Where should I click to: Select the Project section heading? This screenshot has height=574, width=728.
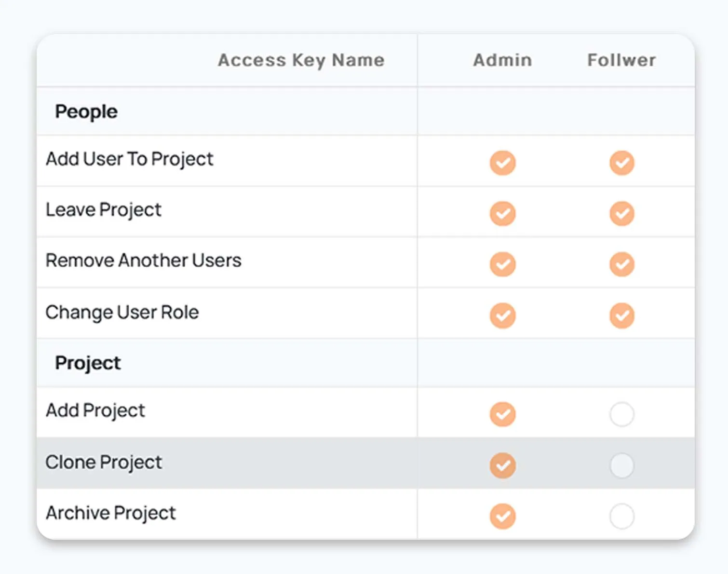pyautogui.click(x=88, y=364)
